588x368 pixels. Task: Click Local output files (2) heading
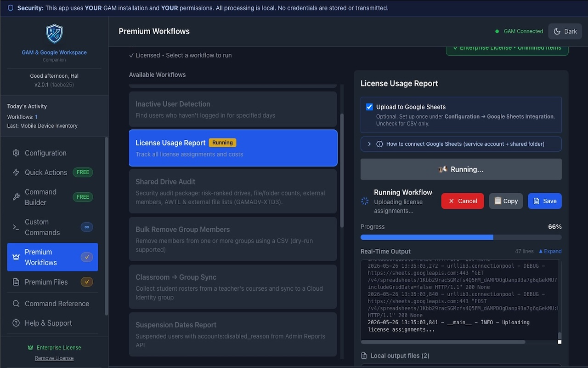pos(400,356)
